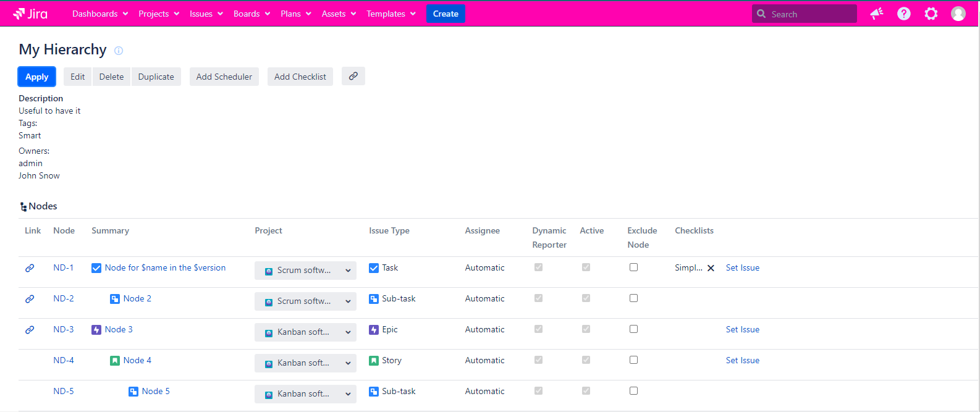980x412 pixels.
Task: Check Exclude Node box for ND-1
Action: (633, 267)
